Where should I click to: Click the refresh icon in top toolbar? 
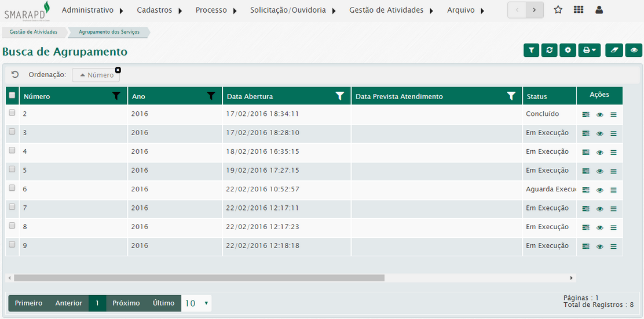click(549, 50)
